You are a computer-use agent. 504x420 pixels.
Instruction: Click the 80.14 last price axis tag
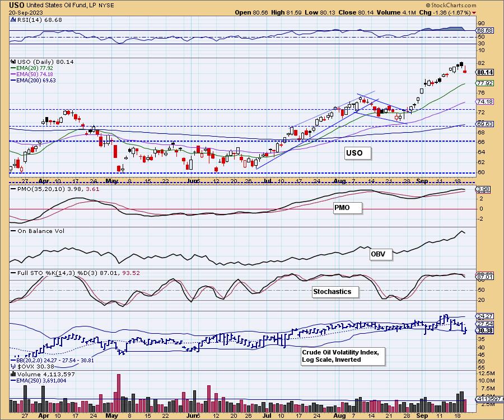point(485,72)
